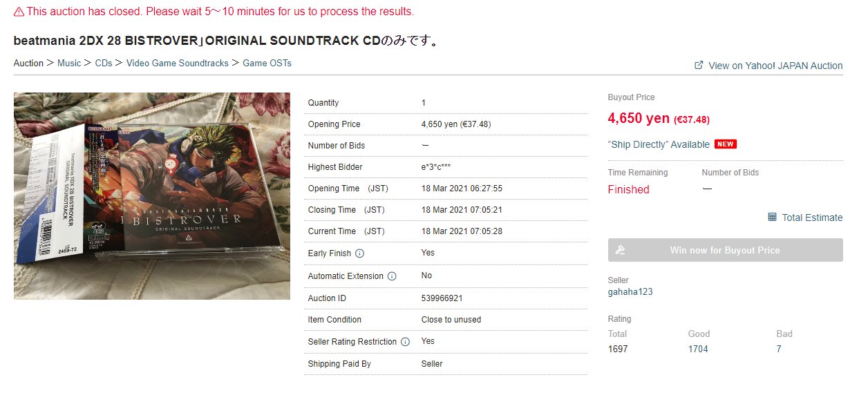Open View on Yahoo! JAPAN Auction link

point(775,66)
